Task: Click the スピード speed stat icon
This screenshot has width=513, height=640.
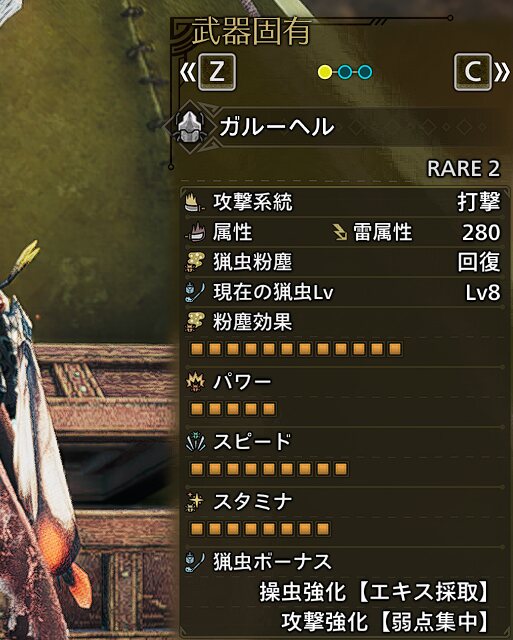Action: (x=195, y=442)
